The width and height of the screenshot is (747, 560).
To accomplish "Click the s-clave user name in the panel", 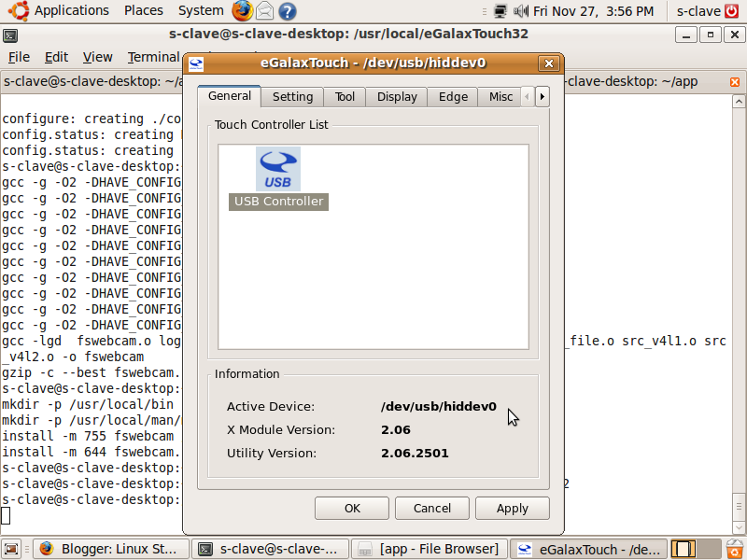I will point(698,11).
